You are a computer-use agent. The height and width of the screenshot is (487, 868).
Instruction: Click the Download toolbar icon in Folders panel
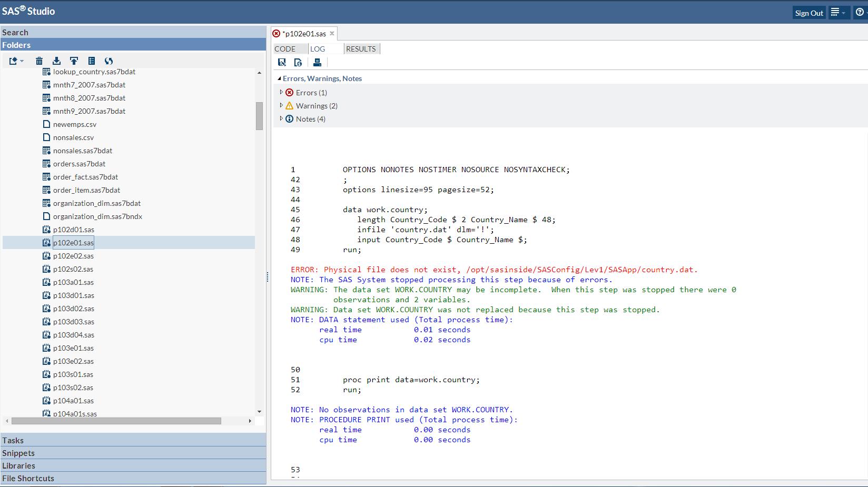click(56, 61)
